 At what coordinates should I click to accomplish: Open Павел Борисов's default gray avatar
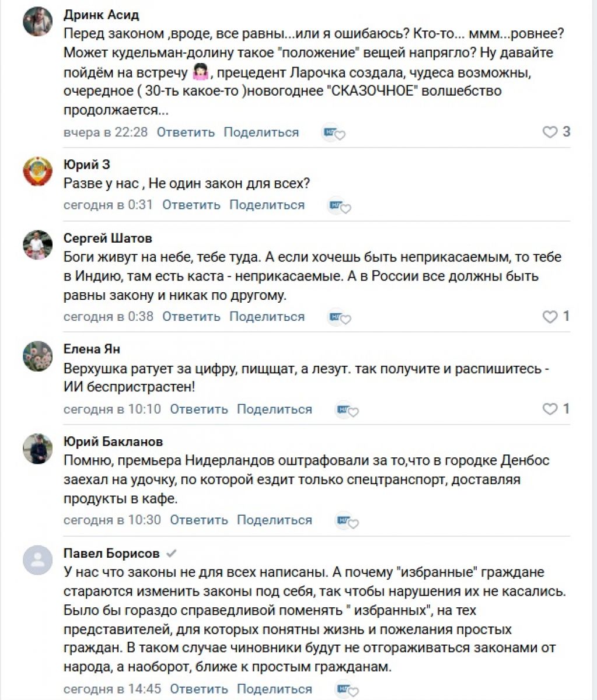tap(38, 561)
